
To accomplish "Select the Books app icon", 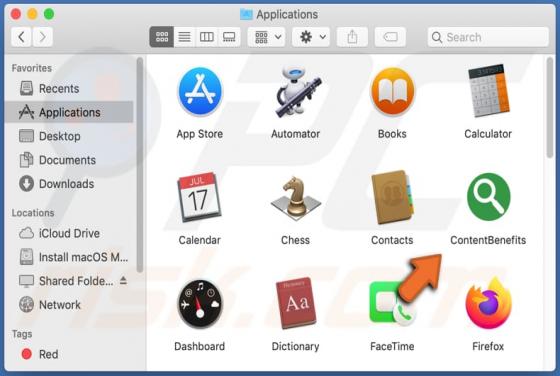I will pos(392,92).
